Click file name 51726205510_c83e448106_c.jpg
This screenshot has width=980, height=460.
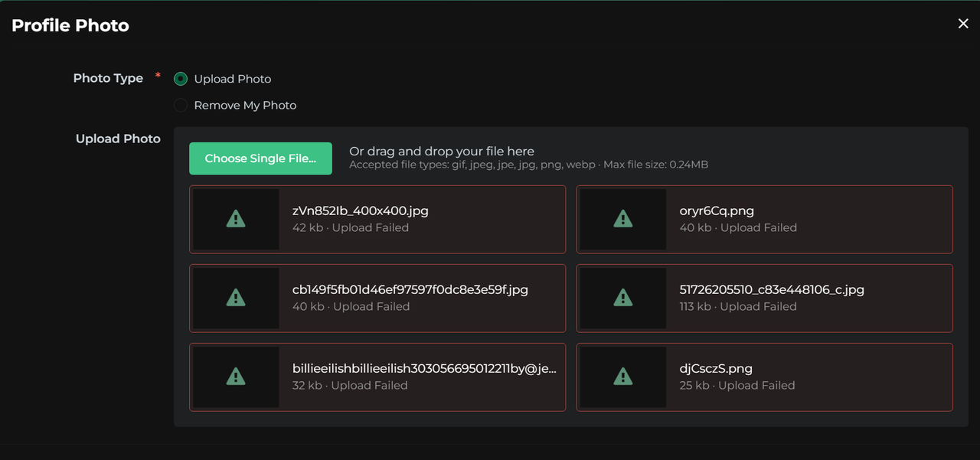click(x=772, y=289)
